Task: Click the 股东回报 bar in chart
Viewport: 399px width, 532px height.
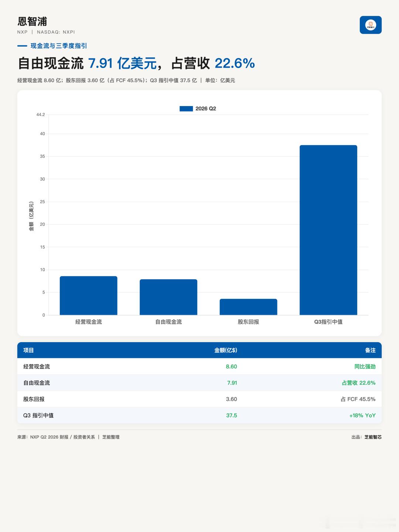Action: 248,307
